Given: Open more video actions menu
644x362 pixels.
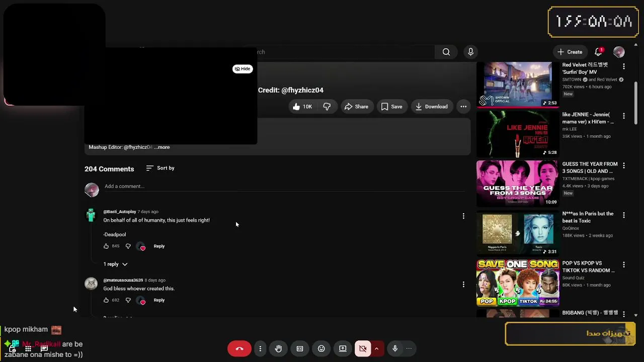Looking at the screenshot, I should 463,107.
